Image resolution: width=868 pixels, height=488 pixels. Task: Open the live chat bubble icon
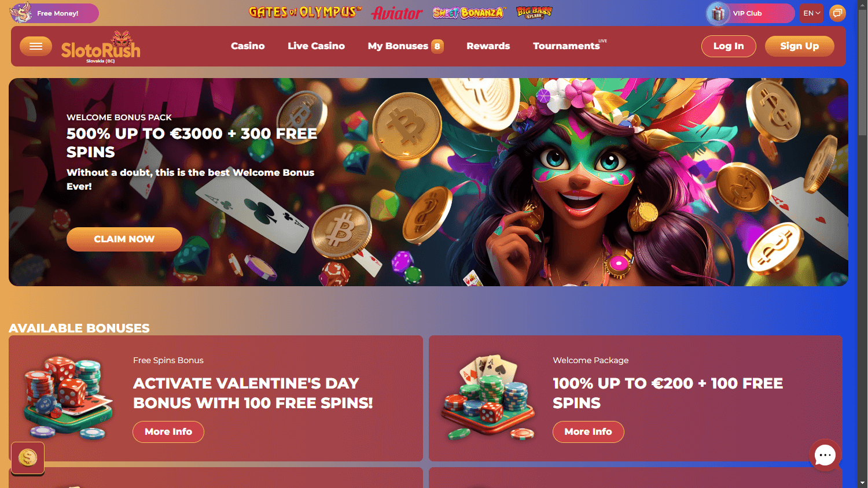point(825,455)
